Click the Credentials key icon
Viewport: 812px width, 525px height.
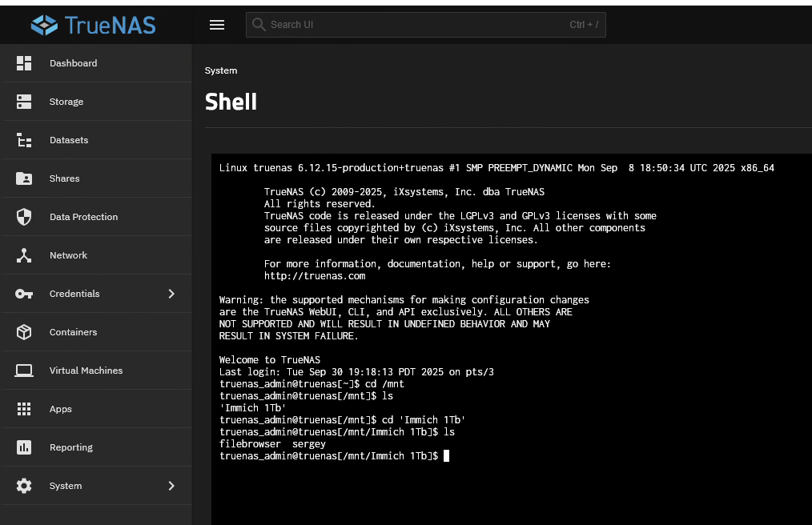point(24,294)
